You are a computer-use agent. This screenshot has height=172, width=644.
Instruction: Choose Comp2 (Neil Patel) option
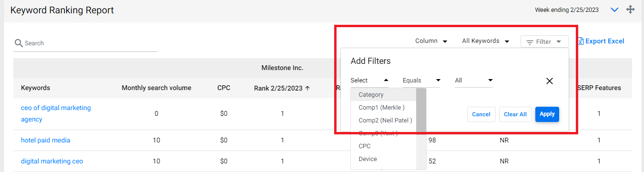click(x=383, y=121)
